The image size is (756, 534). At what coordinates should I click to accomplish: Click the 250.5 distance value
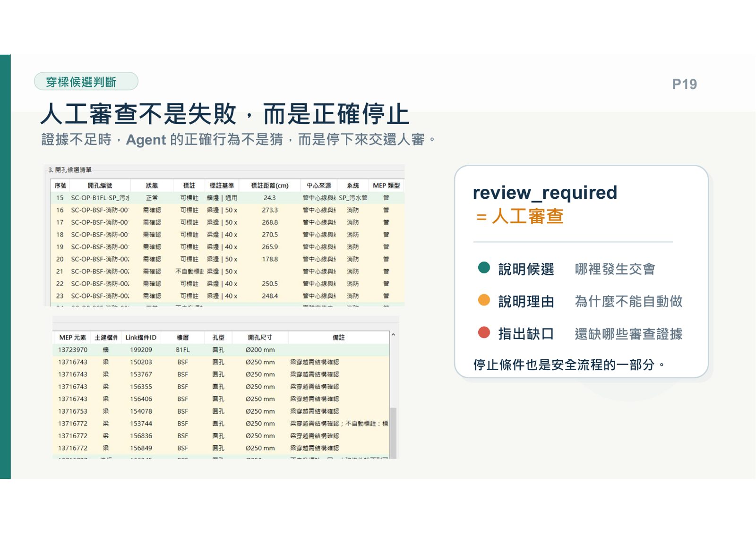[x=270, y=284]
